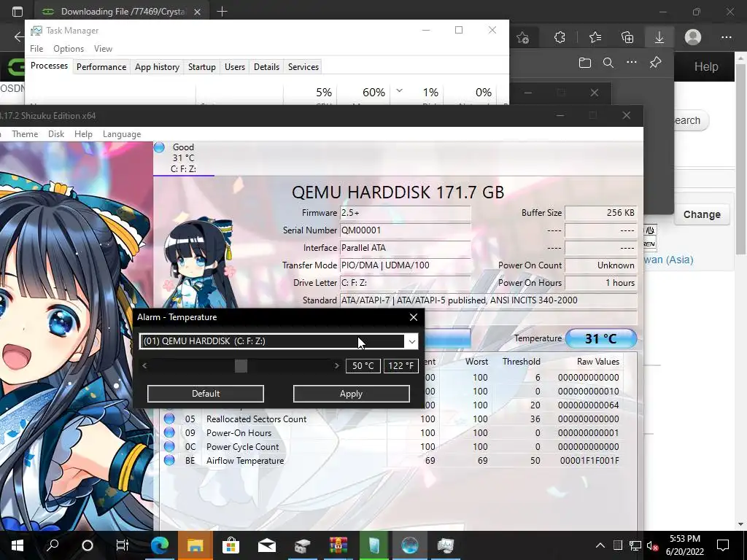Open a new Edge tab
The image size is (747, 560).
pos(222,12)
